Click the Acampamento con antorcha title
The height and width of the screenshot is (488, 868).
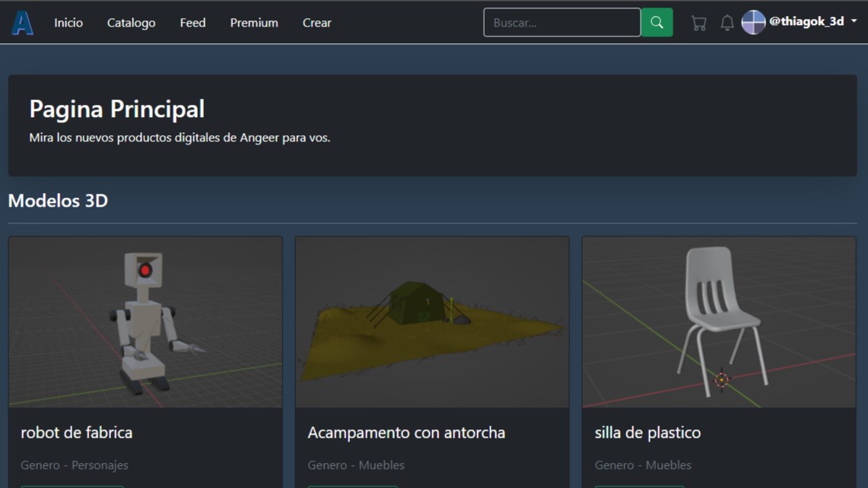pyautogui.click(x=406, y=433)
